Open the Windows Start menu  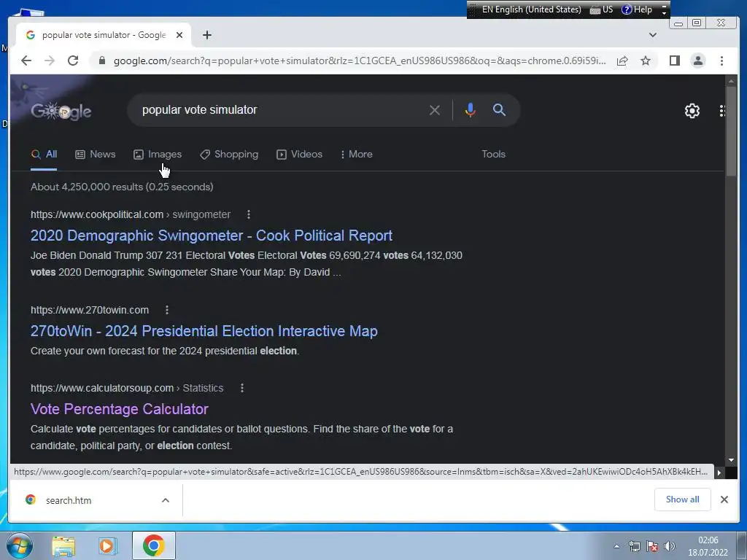click(20, 545)
